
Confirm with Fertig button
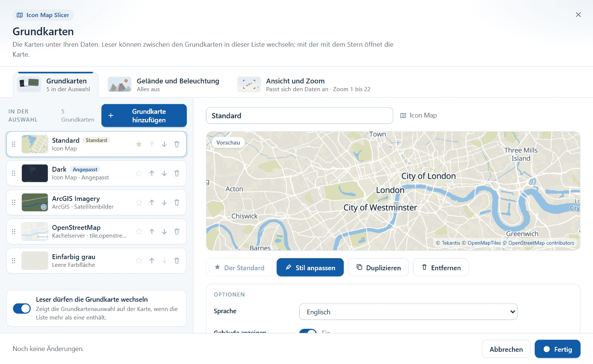(557, 349)
